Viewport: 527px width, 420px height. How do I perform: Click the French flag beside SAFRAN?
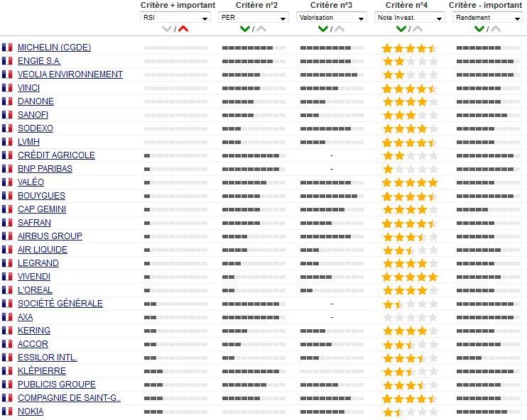7,222
